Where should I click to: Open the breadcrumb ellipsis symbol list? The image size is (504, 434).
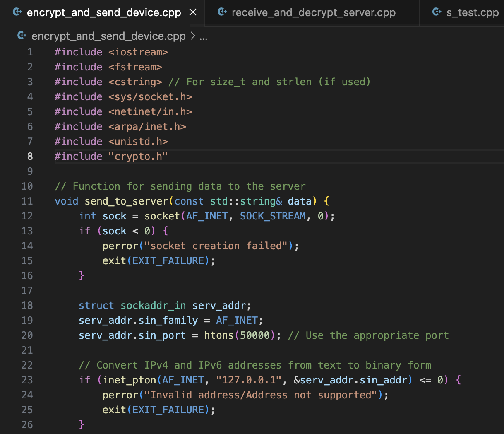(x=204, y=36)
